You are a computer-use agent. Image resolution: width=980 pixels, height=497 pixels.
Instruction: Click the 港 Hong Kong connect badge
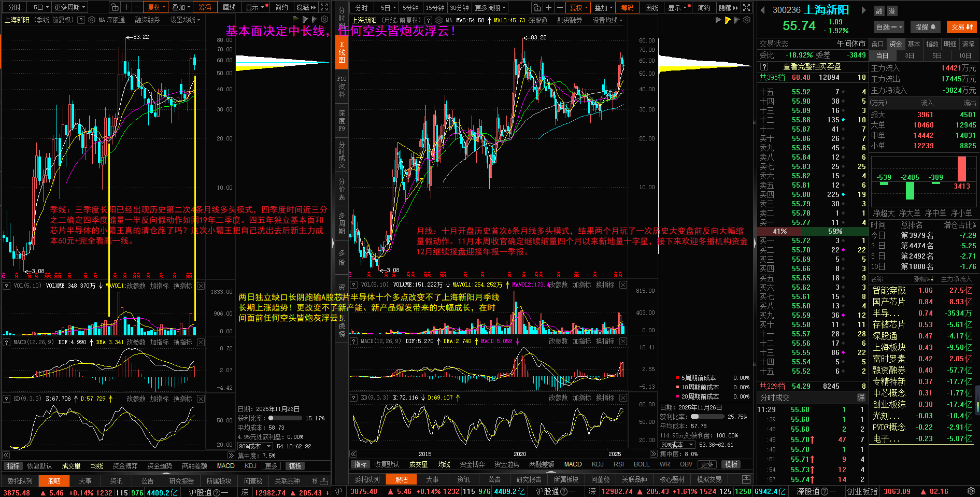[x=892, y=11]
